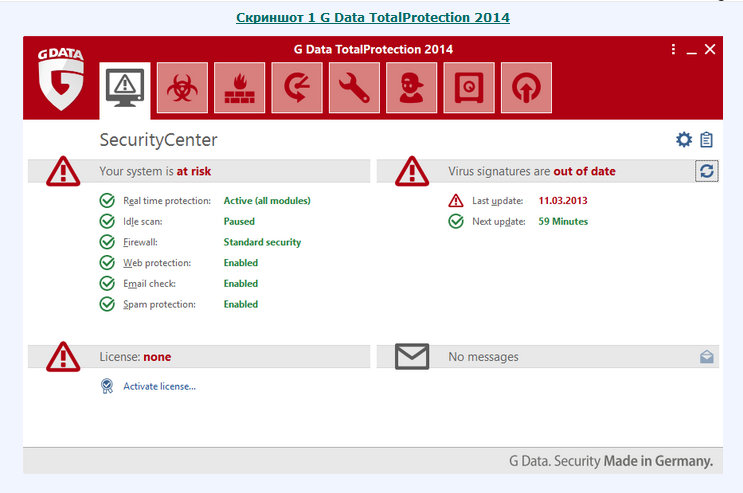Open the data safe vault tab

click(469, 88)
